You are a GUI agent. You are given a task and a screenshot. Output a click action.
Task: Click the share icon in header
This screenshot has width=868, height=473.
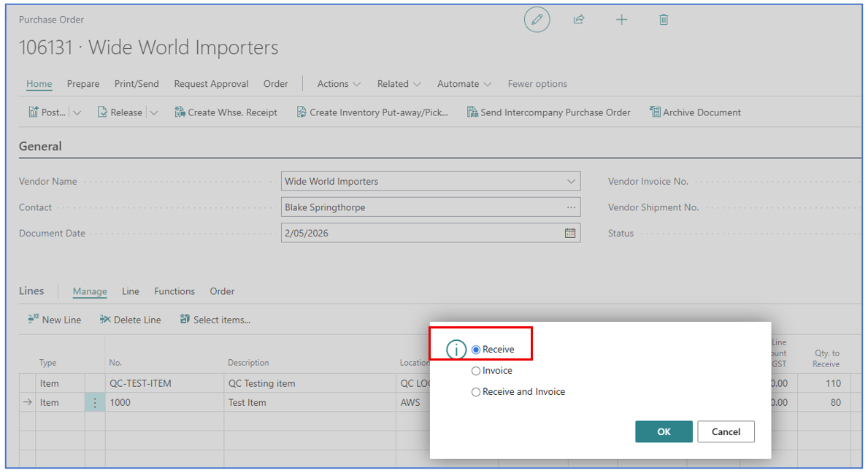(579, 20)
